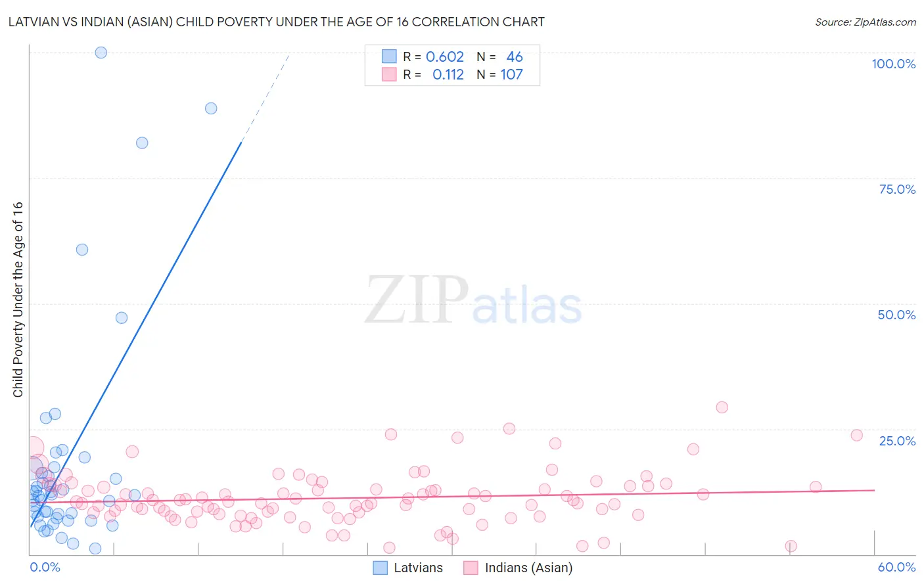Click the R = 0.112 correlation value
Image resolution: width=924 pixels, height=586 pixels.
click(448, 75)
